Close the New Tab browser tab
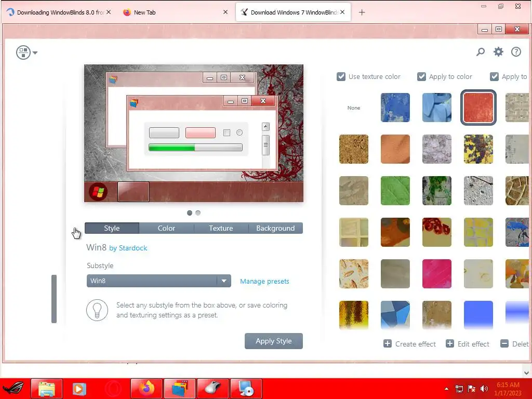This screenshot has width=532, height=399. pos(225,12)
